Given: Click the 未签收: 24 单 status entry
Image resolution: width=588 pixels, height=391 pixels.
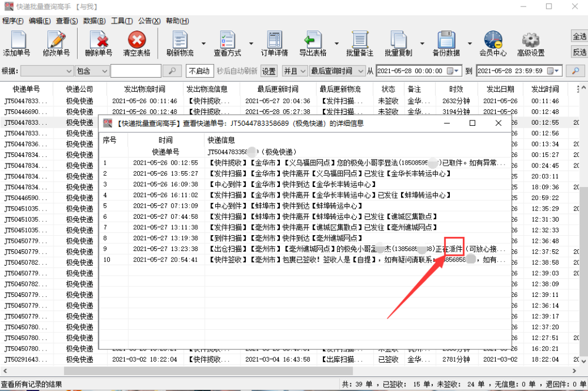Looking at the screenshot, I should coord(460,385).
